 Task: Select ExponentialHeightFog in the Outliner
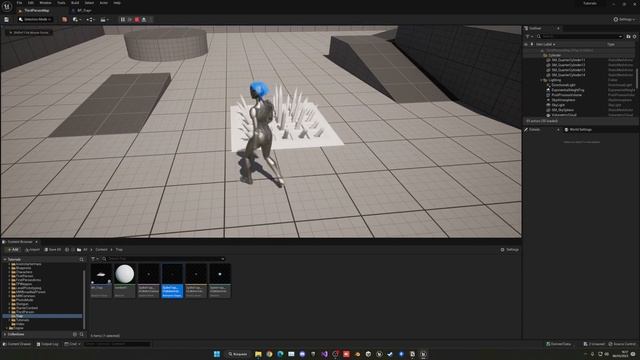tap(567, 90)
